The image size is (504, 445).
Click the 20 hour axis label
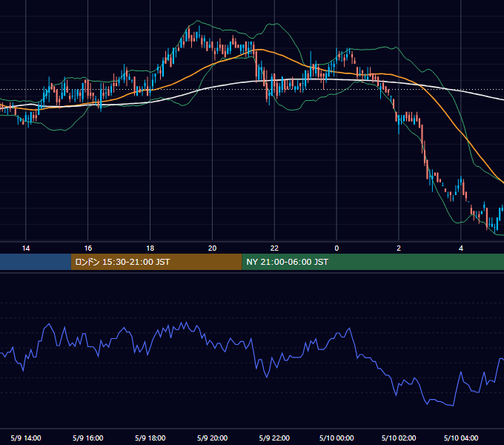click(212, 248)
